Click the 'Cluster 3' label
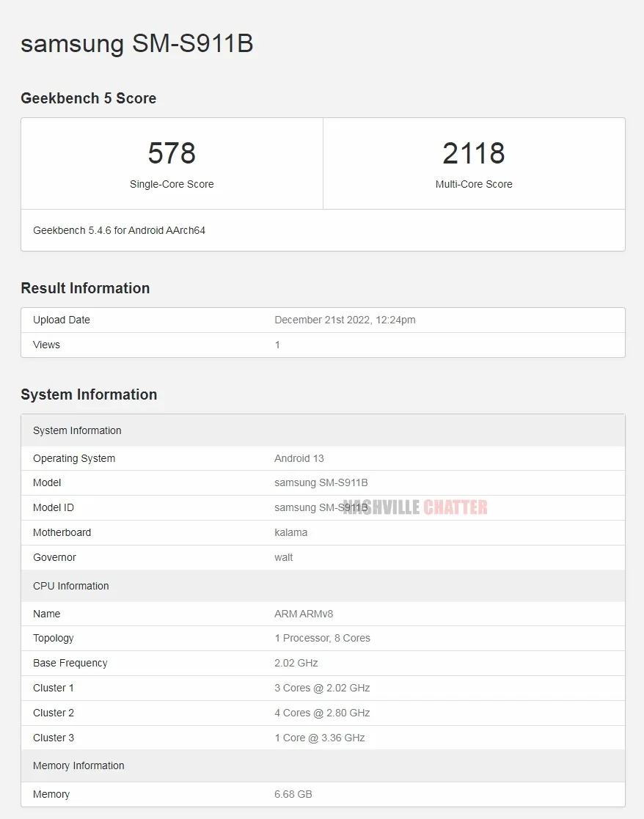Image resolution: width=644 pixels, height=819 pixels. coord(54,738)
